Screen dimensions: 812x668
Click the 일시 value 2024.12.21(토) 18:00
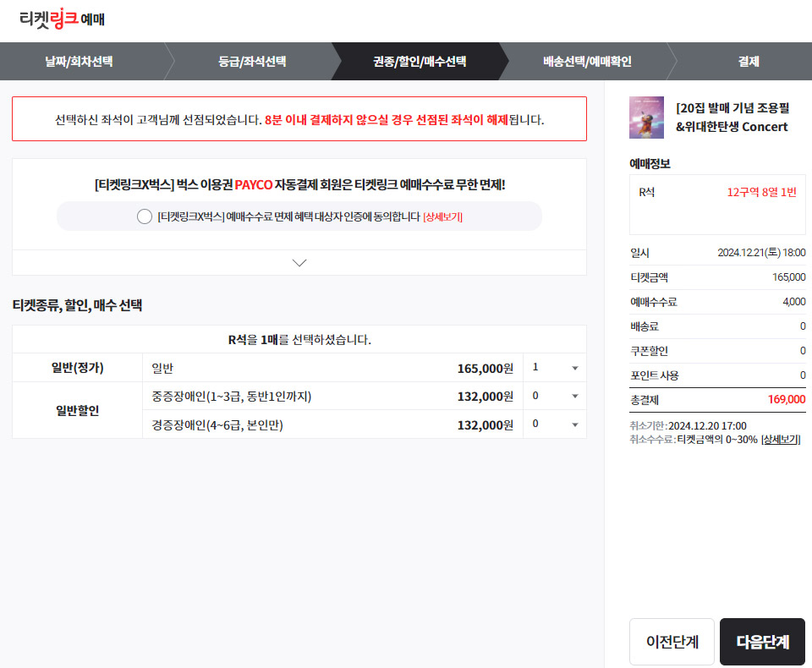pyautogui.click(x=761, y=253)
